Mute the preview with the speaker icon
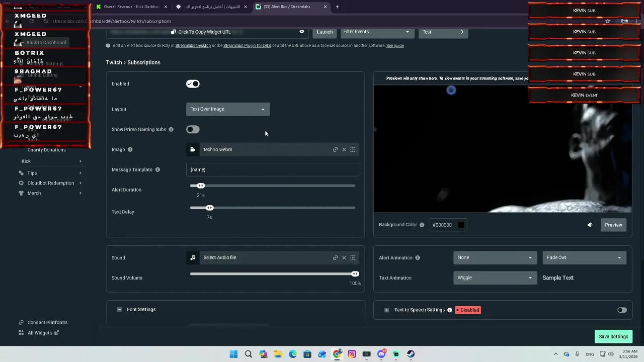Screen dimensions: 644x362 click(x=590, y=225)
